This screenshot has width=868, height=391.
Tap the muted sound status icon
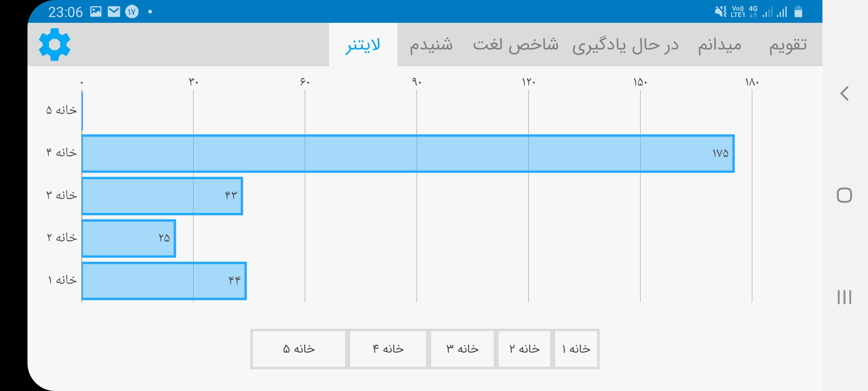tap(720, 12)
